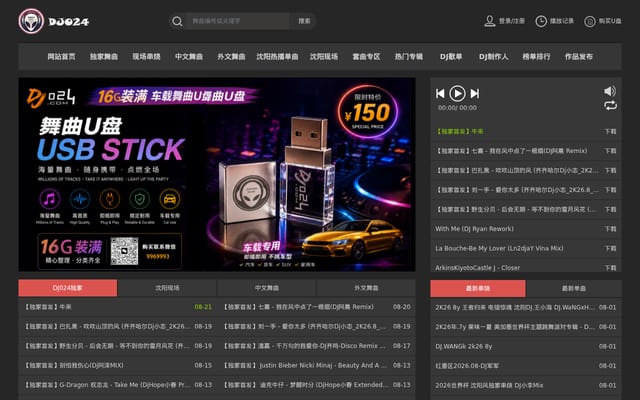
Task: Play La Bouche-Be My Lover (Ln2djaY Vina Mix)
Action: (x=499, y=249)
